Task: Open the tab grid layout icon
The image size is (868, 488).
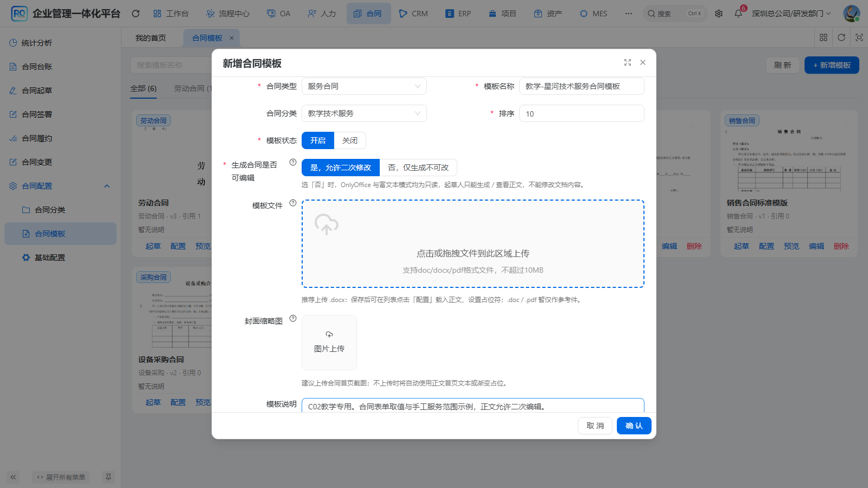Action: pyautogui.click(x=824, y=37)
